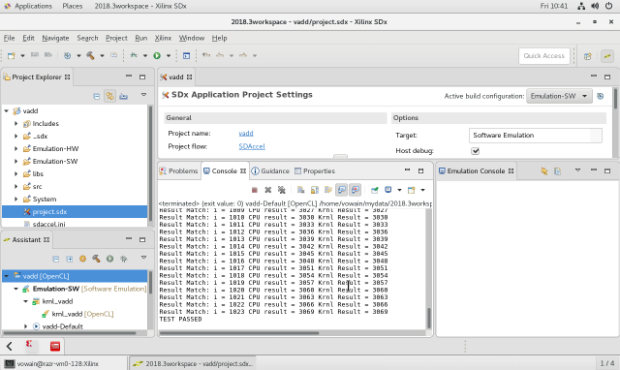Click the green Run button in main toolbar

click(x=157, y=56)
